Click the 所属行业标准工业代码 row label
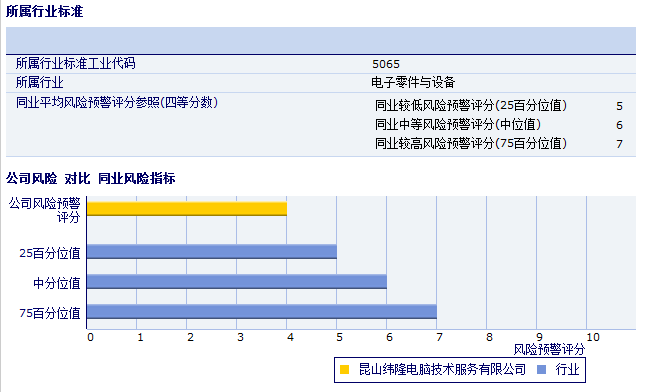Screen dimensions: 648x392 pos(76,64)
